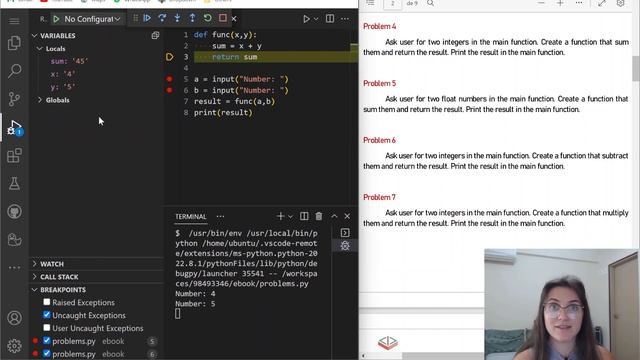
Task: Search in the PDF viewer
Action: coord(431,3)
